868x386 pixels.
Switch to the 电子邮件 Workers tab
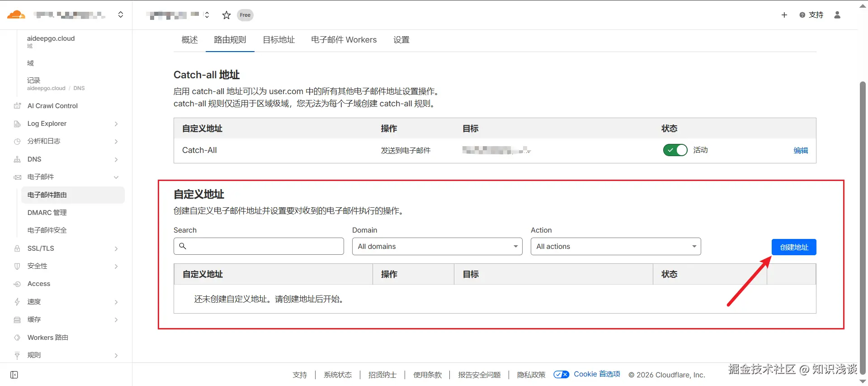pos(344,40)
